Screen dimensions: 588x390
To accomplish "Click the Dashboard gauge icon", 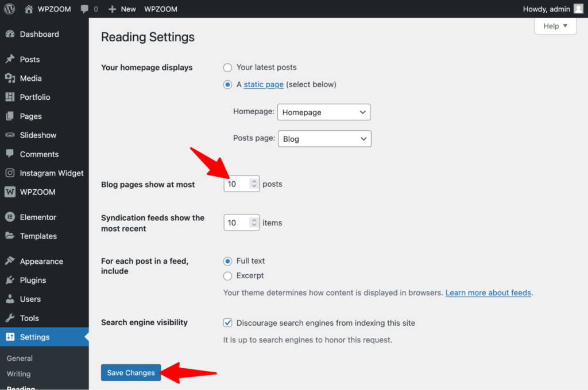I will tap(10, 34).
